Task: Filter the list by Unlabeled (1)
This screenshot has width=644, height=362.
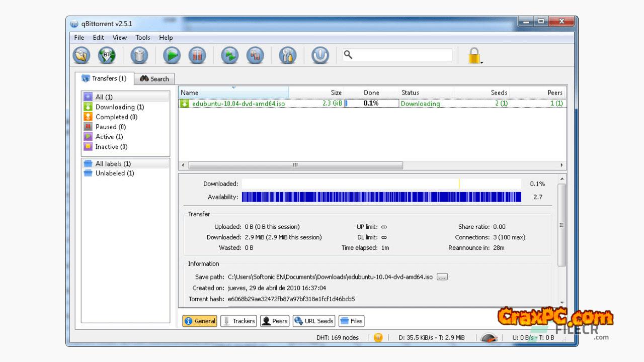Action: coord(114,173)
